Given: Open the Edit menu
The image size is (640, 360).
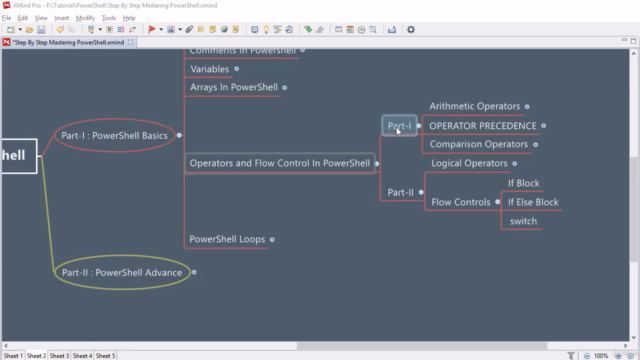Looking at the screenshot, I should pos(23,18).
